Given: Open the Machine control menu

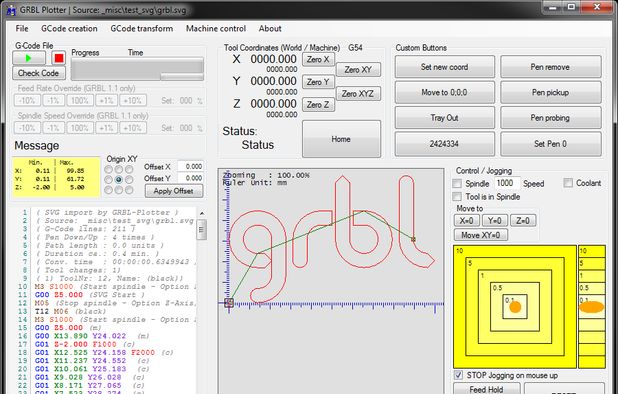Looking at the screenshot, I should (x=216, y=28).
